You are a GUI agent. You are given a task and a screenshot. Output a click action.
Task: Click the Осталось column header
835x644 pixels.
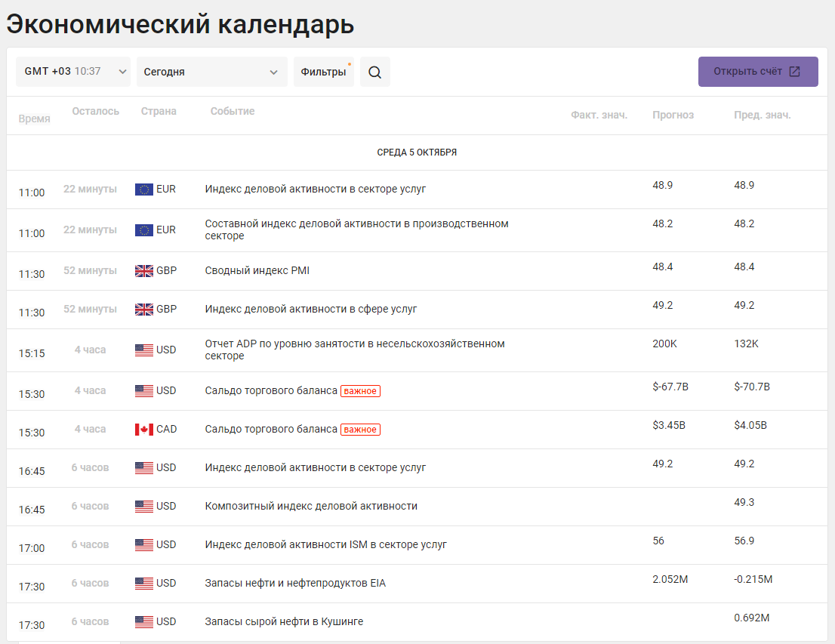[x=95, y=111]
